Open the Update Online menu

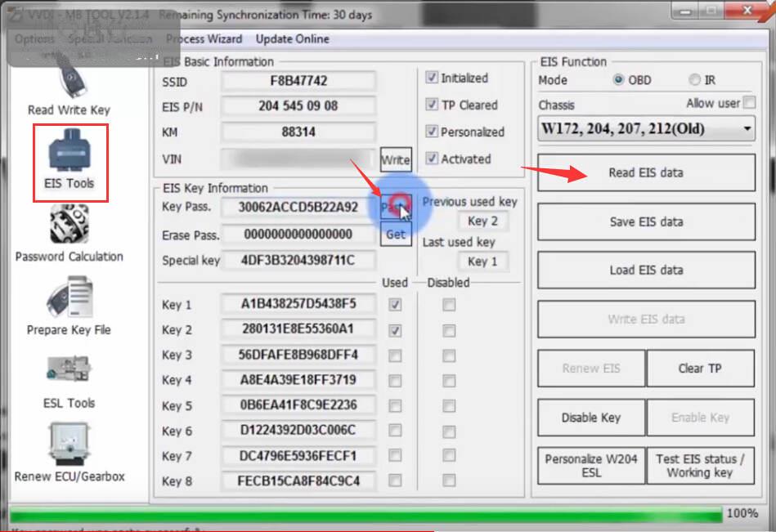tap(293, 39)
